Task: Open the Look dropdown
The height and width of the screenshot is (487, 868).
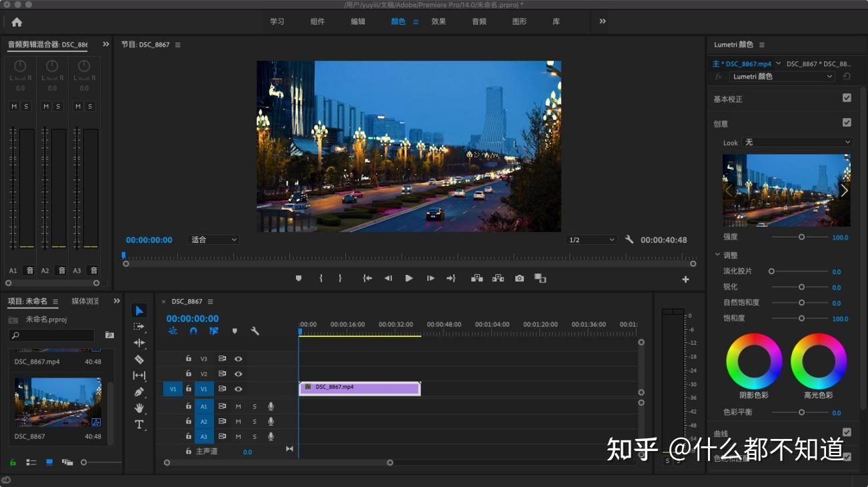Action: (797, 142)
